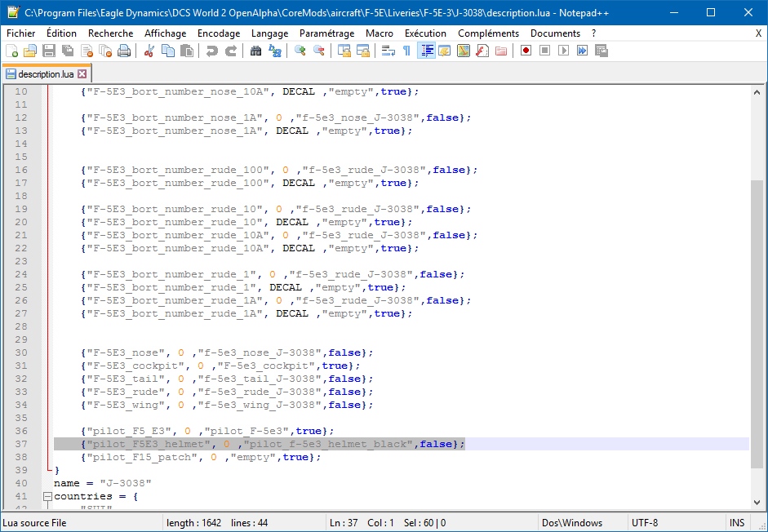The width and height of the screenshot is (768, 532).
Task: Click the name = "J-3038" line
Action: pyautogui.click(x=102, y=483)
